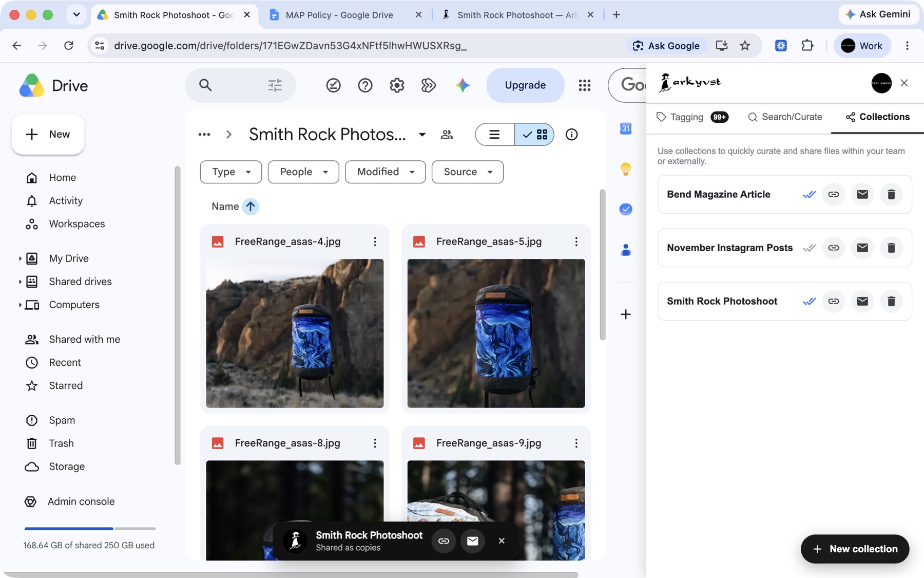The width and height of the screenshot is (924, 578).
Task: Click the storage usage progress bar
Action: (90, 528)
